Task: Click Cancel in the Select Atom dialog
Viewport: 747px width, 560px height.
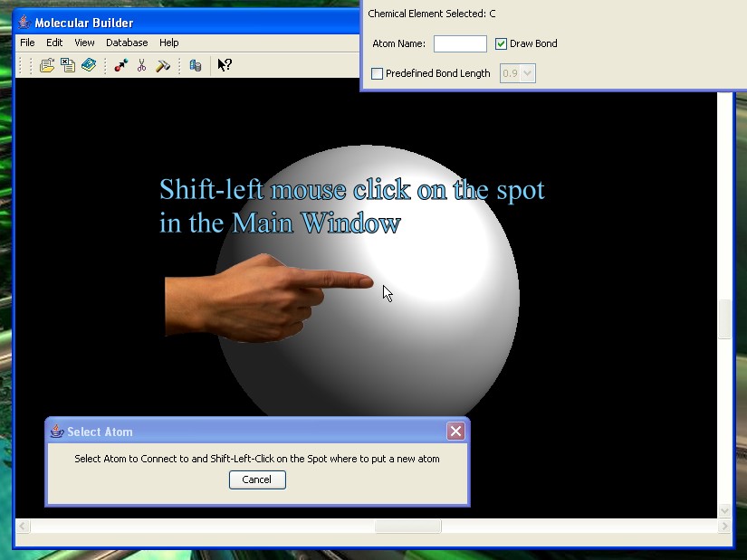Action: 257,479
